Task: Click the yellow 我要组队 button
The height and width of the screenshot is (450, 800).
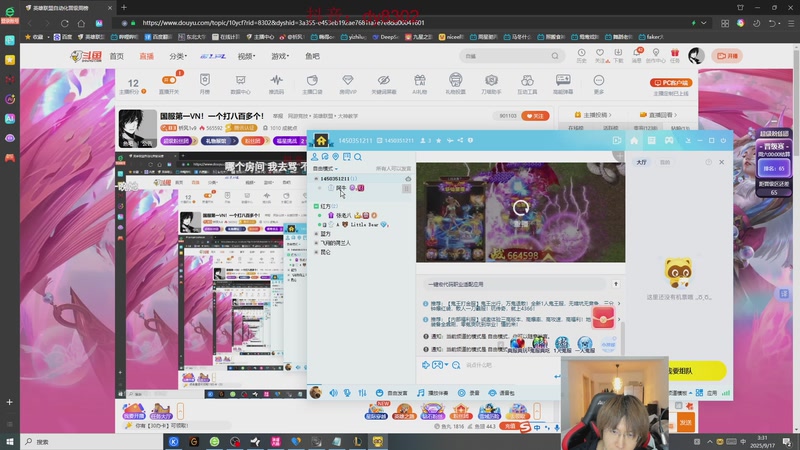Action: [696, 371]
